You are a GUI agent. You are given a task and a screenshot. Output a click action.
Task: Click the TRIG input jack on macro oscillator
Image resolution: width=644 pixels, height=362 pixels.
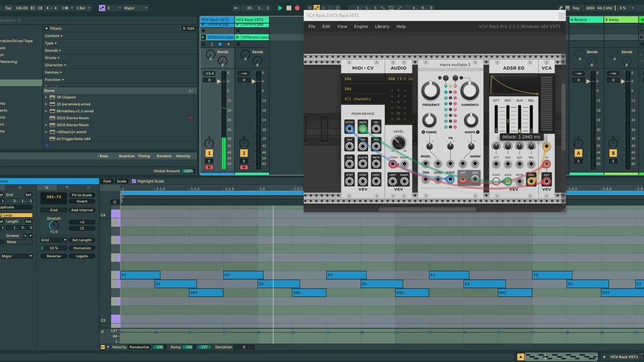click(x=426, y=179)
